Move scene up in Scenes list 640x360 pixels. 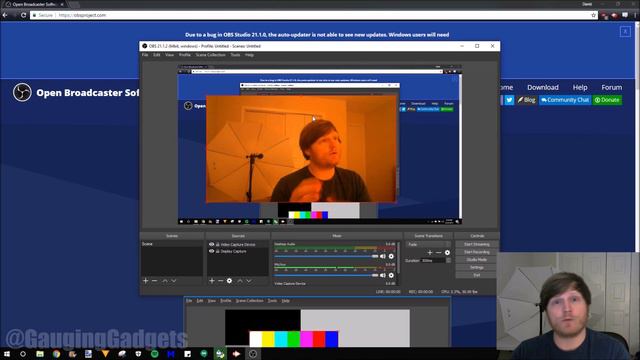pos(164,281)
